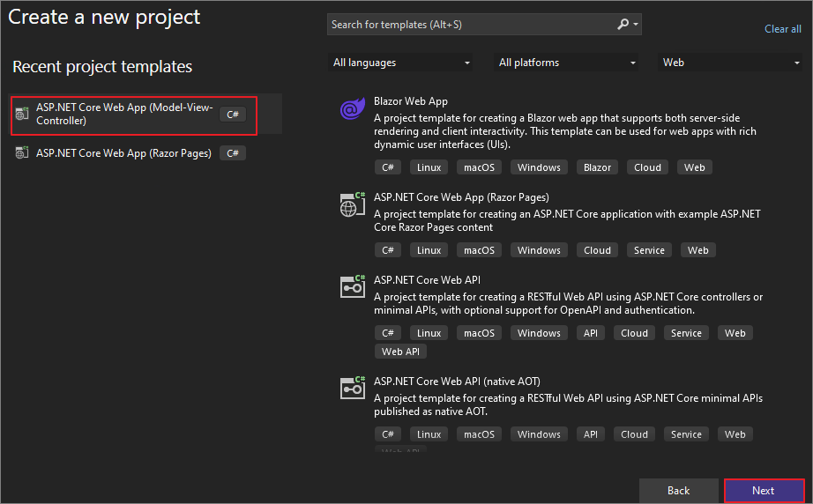Click the C# badge on recent Model-View-Controller item
Image resolution: width=813 pixels, height=504 pixels.
pyautogui.click(x=232, y=115)
